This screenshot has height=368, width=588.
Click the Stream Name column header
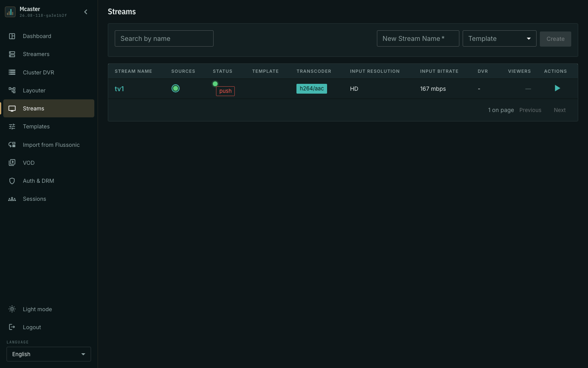tap(134, 71)
